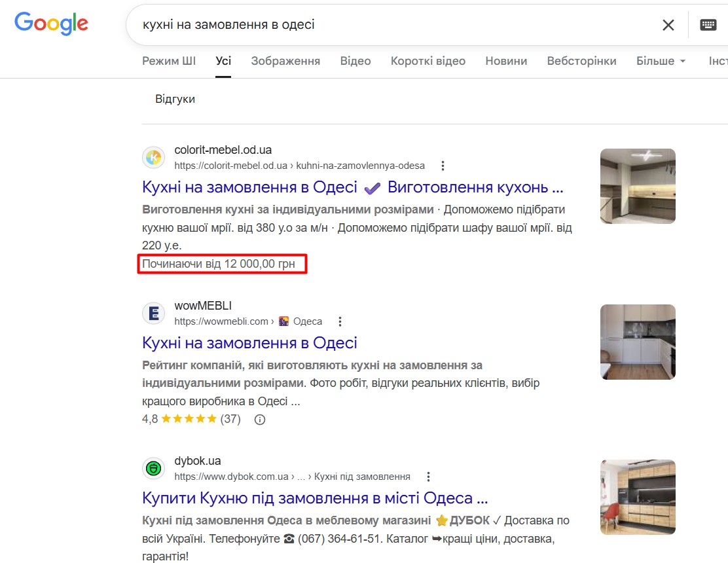Open the Вебсторінки tab
The width and height of the screenshot is (728, 563).
(x=582, y=61)
